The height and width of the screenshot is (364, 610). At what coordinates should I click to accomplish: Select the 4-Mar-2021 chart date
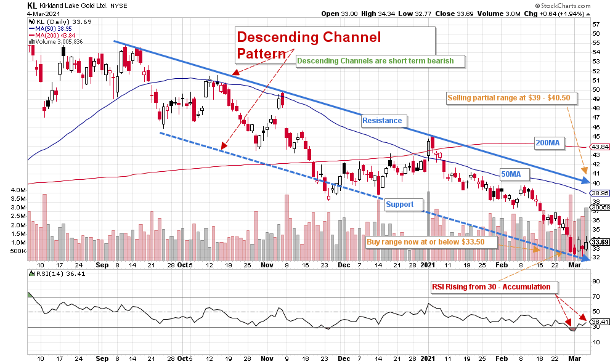tap(43, 14)
